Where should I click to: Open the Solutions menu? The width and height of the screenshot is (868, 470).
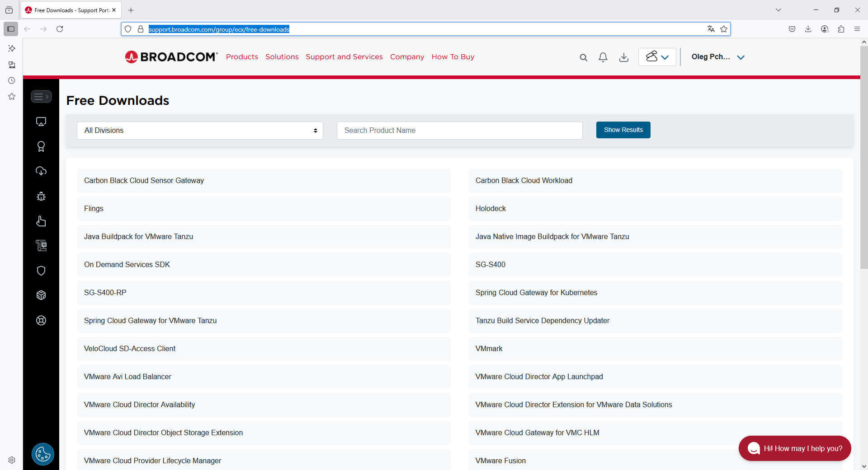[x=282, y=57]
